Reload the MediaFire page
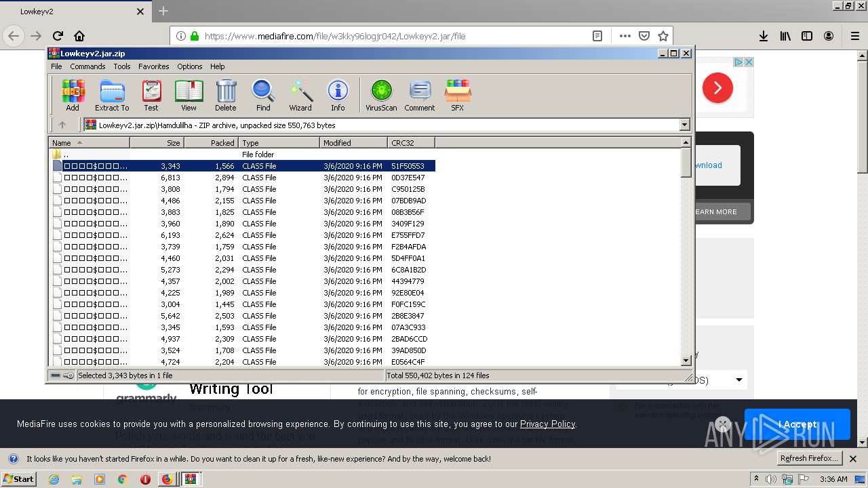The height and width of the screenshot is (488, 868). [x=58, y=36]
